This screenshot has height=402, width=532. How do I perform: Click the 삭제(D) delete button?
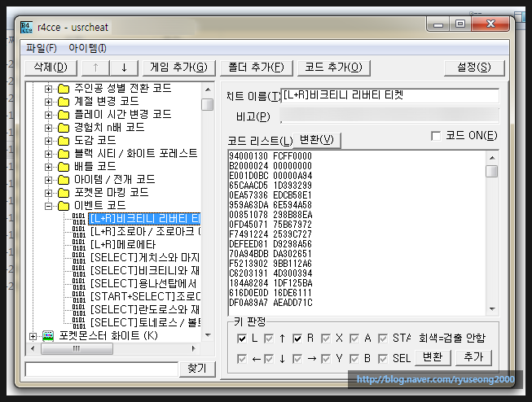point(51,68)
